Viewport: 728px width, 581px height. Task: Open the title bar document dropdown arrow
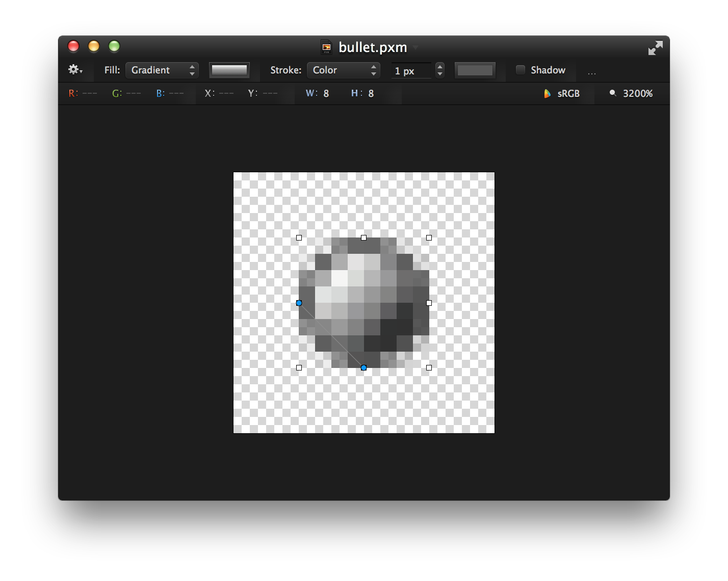[x=415, y=47]
